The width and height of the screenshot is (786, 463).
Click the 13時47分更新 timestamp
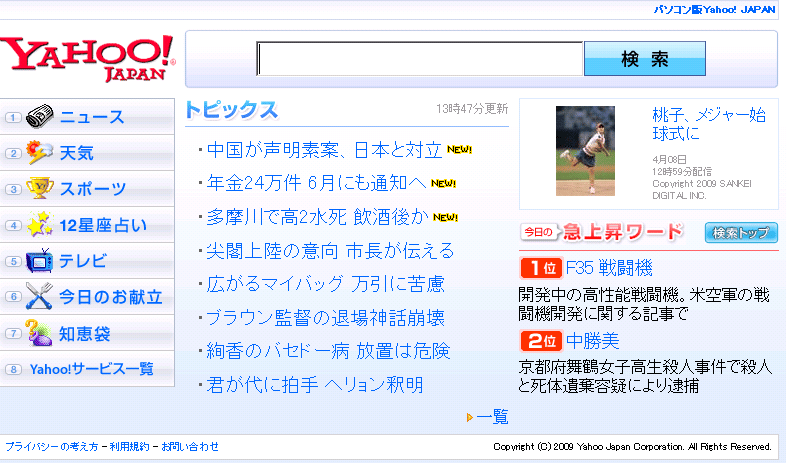pos(472,109)
